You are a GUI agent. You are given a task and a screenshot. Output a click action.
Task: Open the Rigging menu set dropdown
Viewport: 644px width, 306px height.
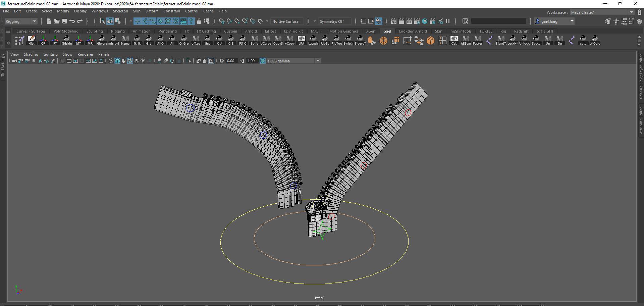(21, 21)
